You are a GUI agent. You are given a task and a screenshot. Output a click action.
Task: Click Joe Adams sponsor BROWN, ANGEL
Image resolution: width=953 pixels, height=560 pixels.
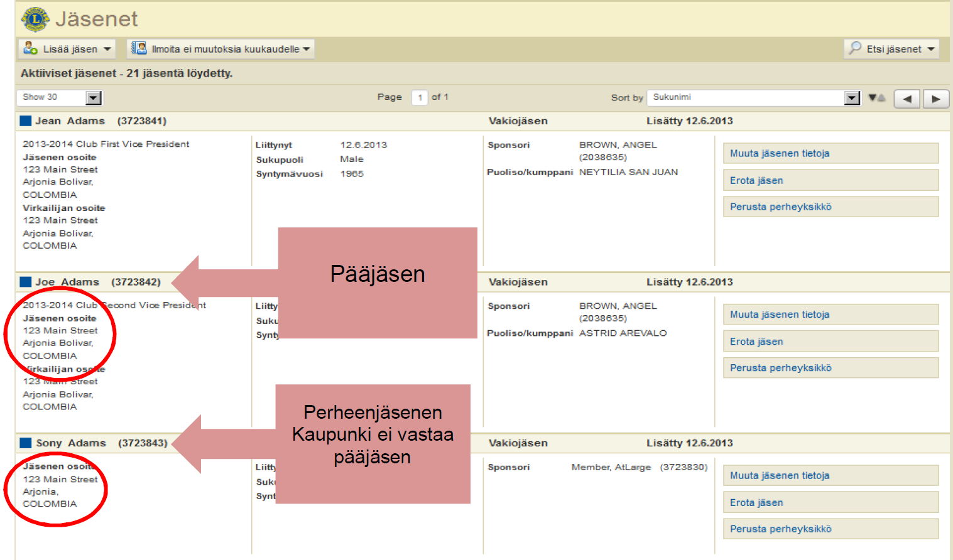[618, 306]
